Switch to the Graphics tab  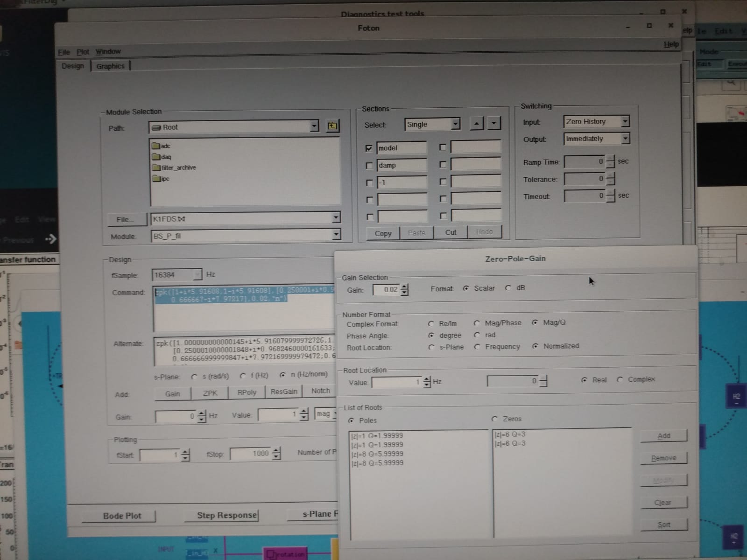(x=111, y=66)
